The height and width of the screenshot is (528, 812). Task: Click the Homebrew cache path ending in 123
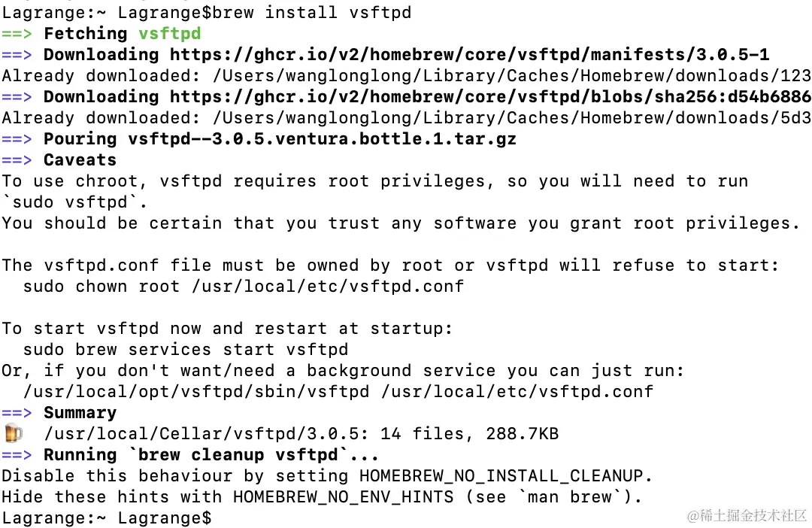coord(512,76)
